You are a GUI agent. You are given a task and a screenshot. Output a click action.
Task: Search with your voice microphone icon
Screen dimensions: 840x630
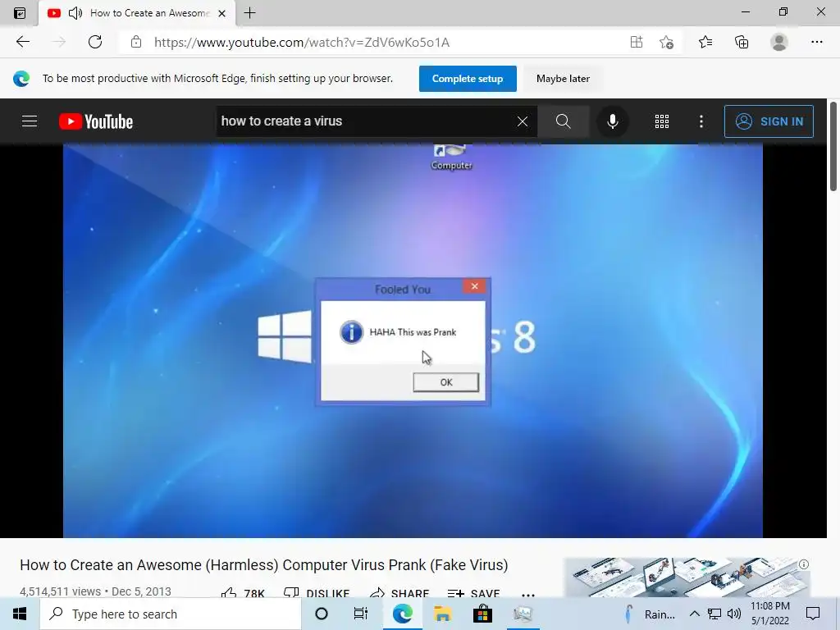pos(612,121)
